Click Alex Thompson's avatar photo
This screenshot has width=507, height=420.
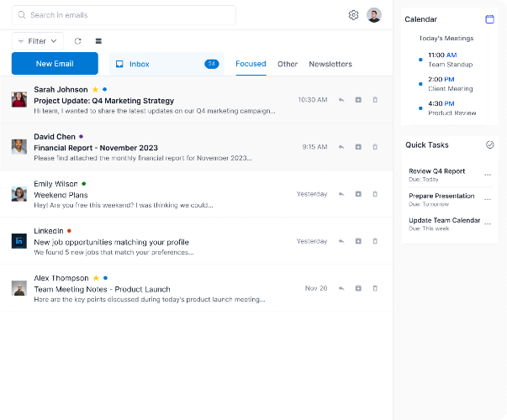[x=19, y=288]
